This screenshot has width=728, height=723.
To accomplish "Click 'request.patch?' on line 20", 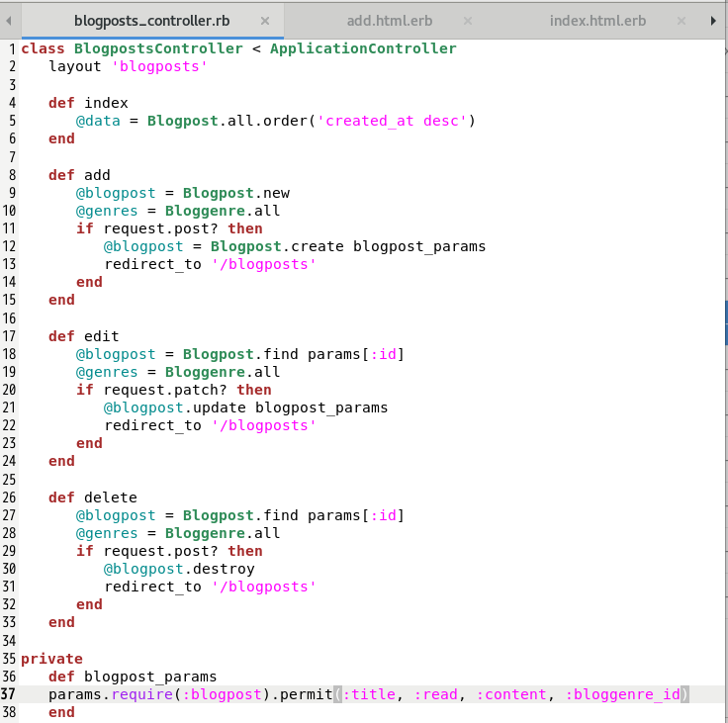I will (165, 390).
